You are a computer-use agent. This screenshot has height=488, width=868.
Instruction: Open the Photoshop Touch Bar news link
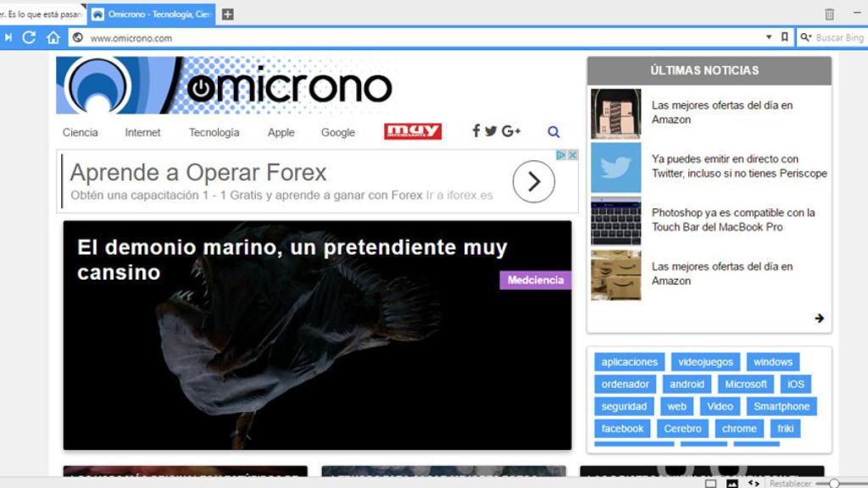coord(733,219)
